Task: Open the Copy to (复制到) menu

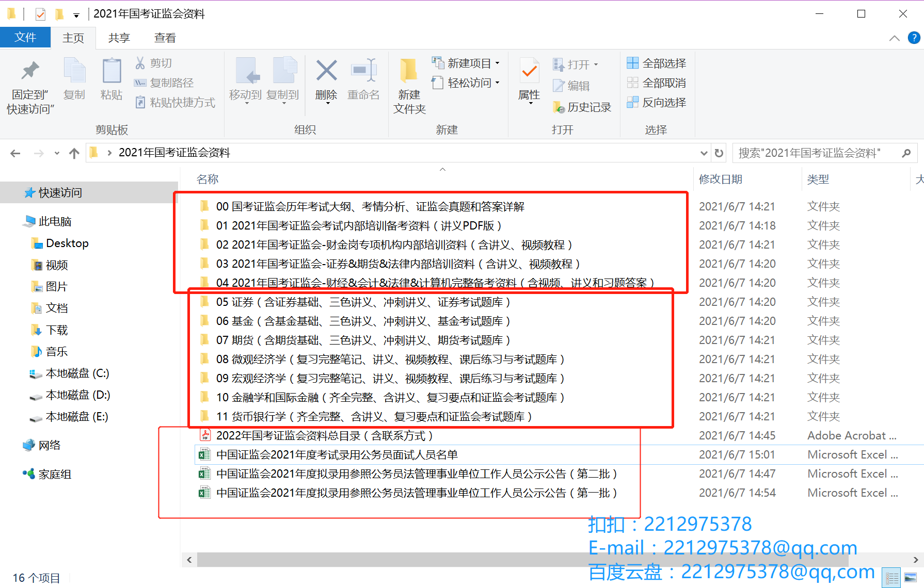Action: tap(283, 80)
